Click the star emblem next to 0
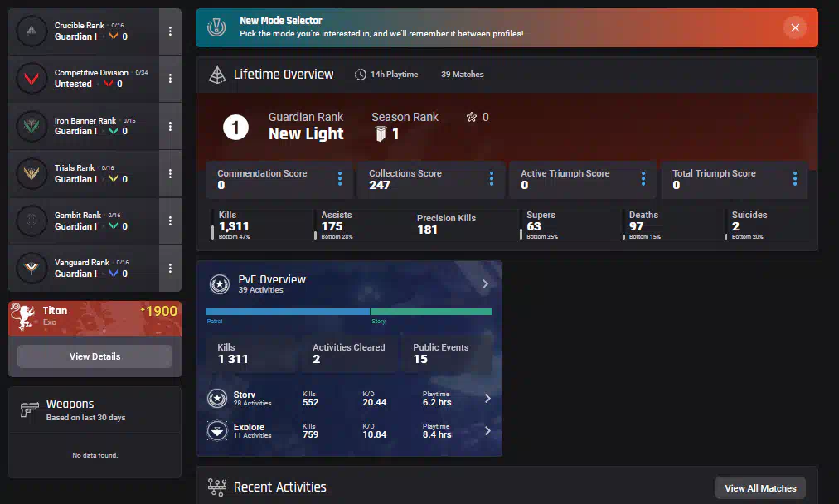The image size is (839, 504). pyautogui.click(x=472, y=117)
